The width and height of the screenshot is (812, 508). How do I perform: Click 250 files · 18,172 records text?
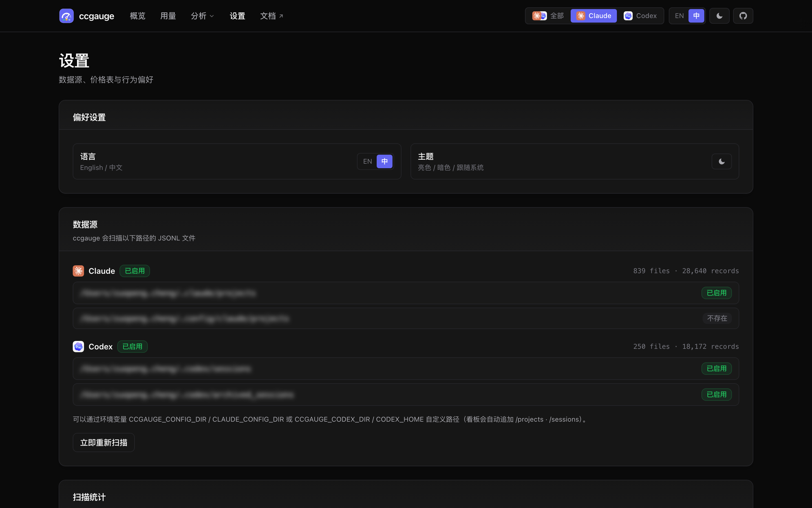tap(686, 346)
